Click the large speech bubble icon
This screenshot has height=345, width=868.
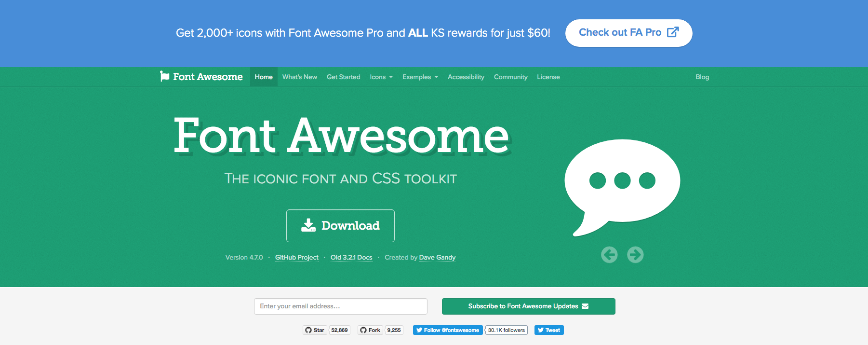(x=622, y=187)
